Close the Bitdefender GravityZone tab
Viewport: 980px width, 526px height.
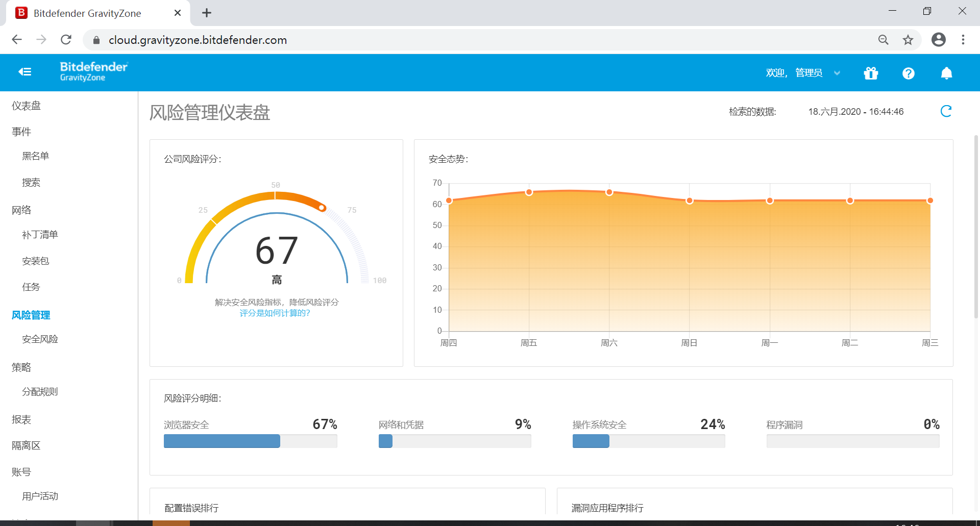[178, 13]
